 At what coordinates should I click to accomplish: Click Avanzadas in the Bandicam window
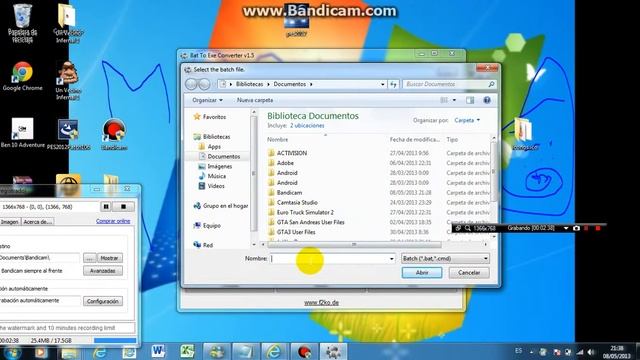click(x=103, y=271)
